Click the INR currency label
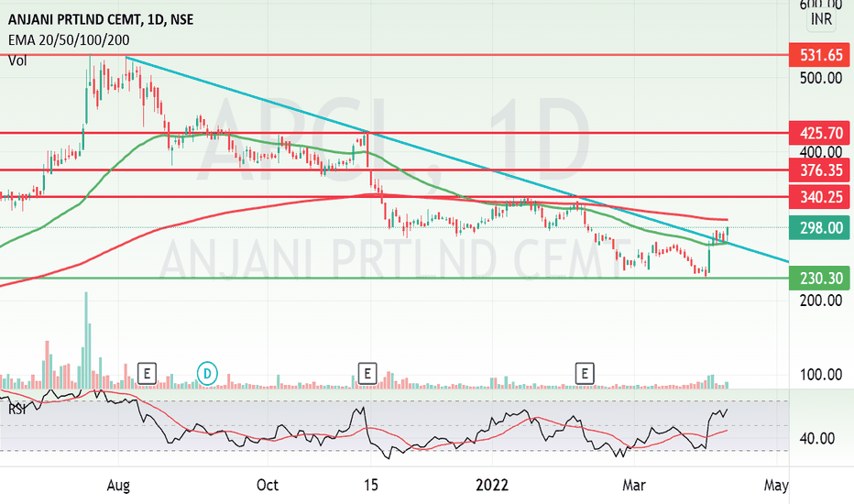The height and width of the screenshot is (504, 854). (x=821, y=19)
